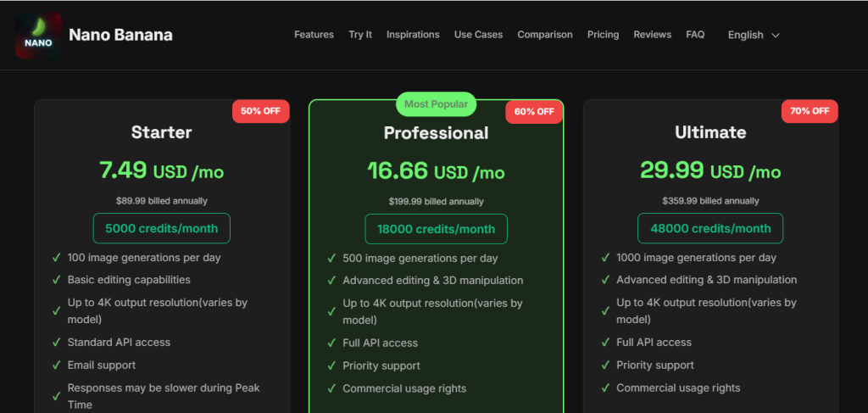Click the Nano Banana site title

pos(120,35)
